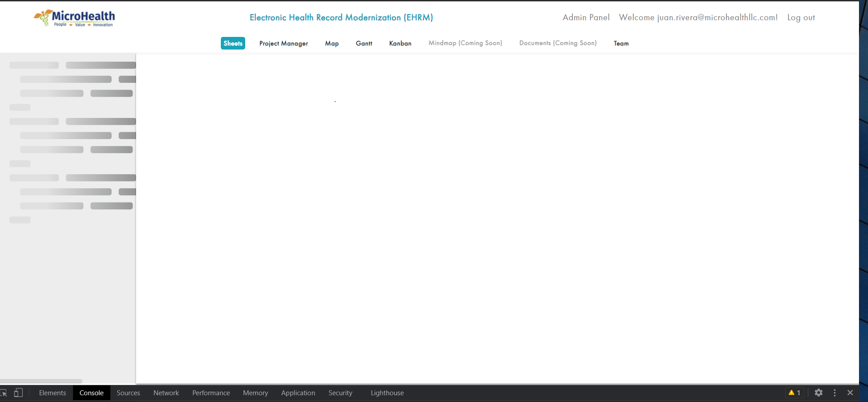Open the Performance tab in DevTools
Viewport: 868px width, 402px height.
pos(211,393)
